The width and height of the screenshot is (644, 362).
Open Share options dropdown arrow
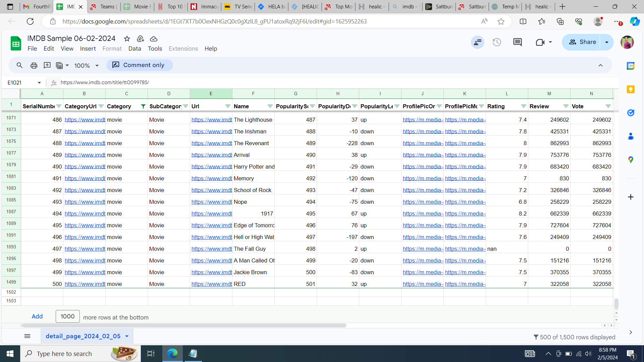point(607,42)
